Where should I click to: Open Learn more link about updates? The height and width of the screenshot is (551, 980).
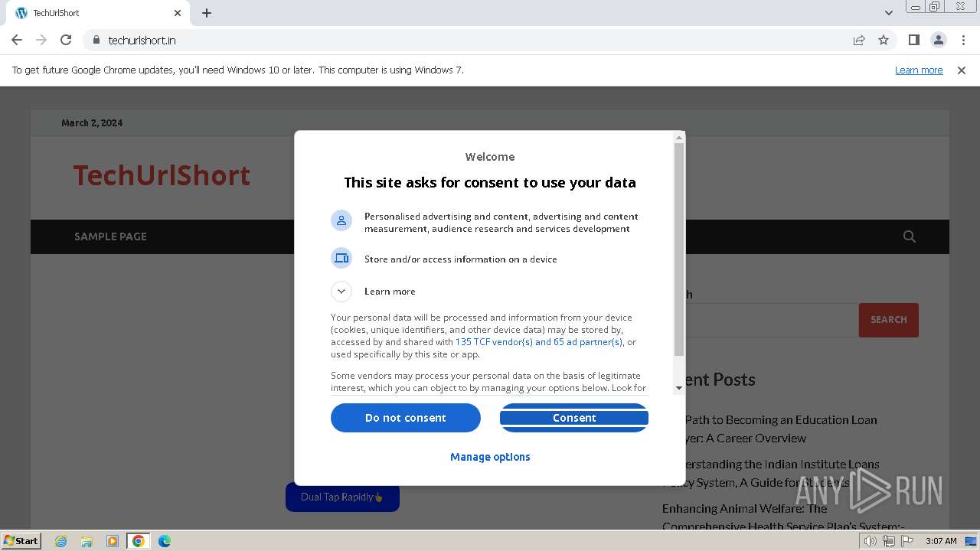tap(919, 70)
